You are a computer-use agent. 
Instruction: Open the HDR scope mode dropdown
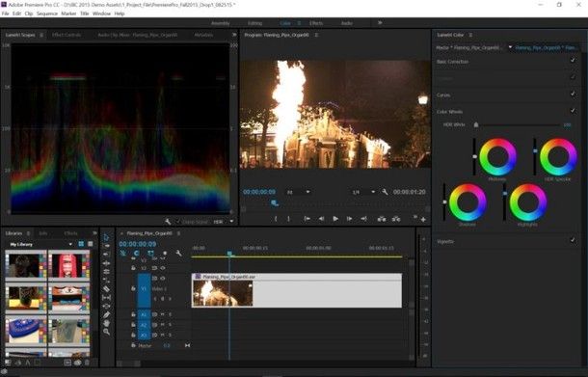223,222
